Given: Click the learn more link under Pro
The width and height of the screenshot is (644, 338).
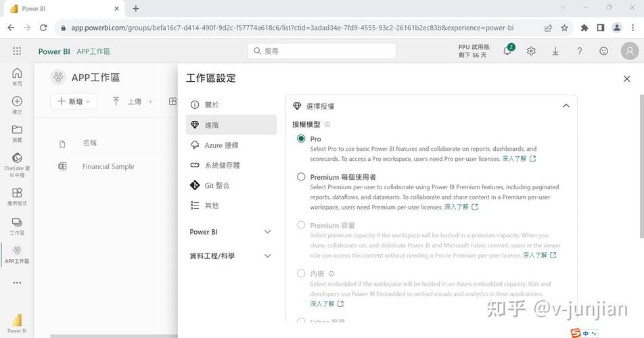Looking at the screenshot, I should [518, 159].
